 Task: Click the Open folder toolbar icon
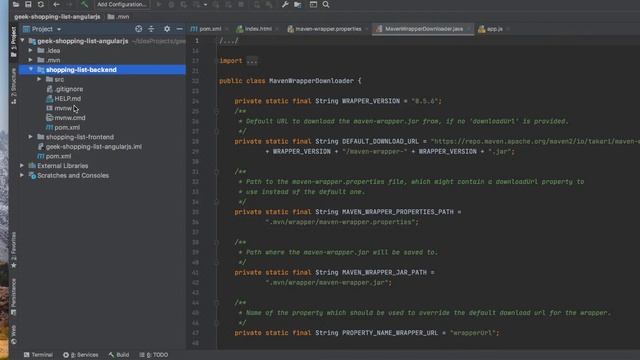pyautogui.click(x=16, y=4)
